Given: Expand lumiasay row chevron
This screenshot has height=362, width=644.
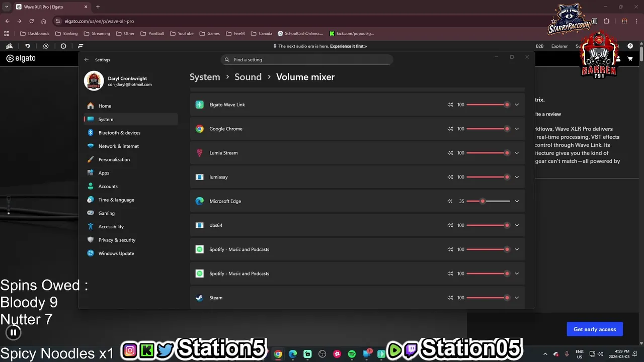Looking at the screenshot, I should tap(517, 177).
